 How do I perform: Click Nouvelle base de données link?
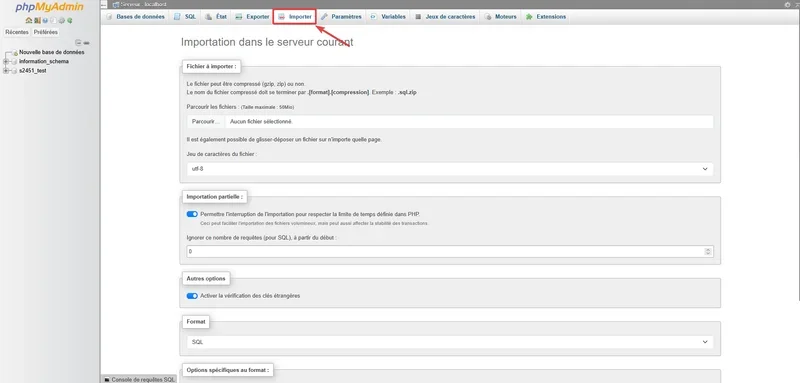pyautogui.click(x=52, y=52)
